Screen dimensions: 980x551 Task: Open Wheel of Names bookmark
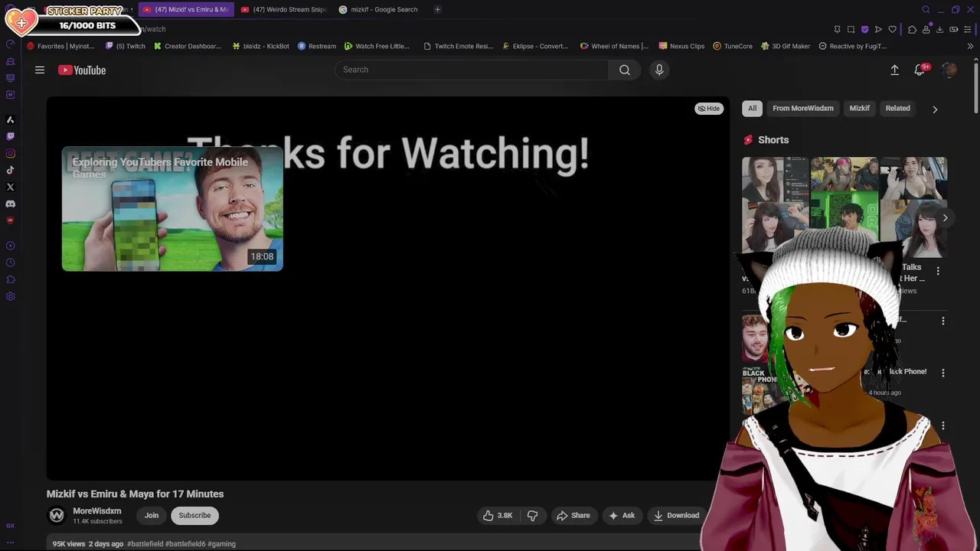tap(614, 46)
